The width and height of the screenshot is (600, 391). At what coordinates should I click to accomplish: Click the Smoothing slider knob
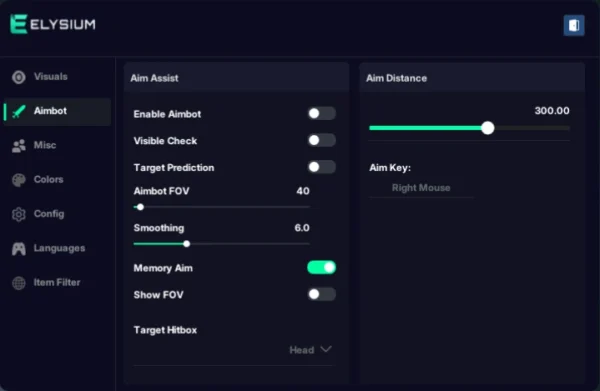click(186, 244)
